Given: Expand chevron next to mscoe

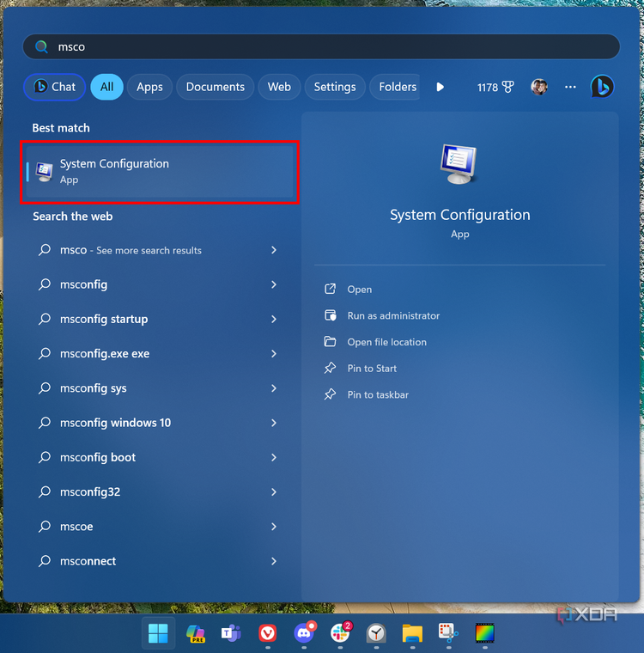Looking at the screenshot, I should point(274,527).
